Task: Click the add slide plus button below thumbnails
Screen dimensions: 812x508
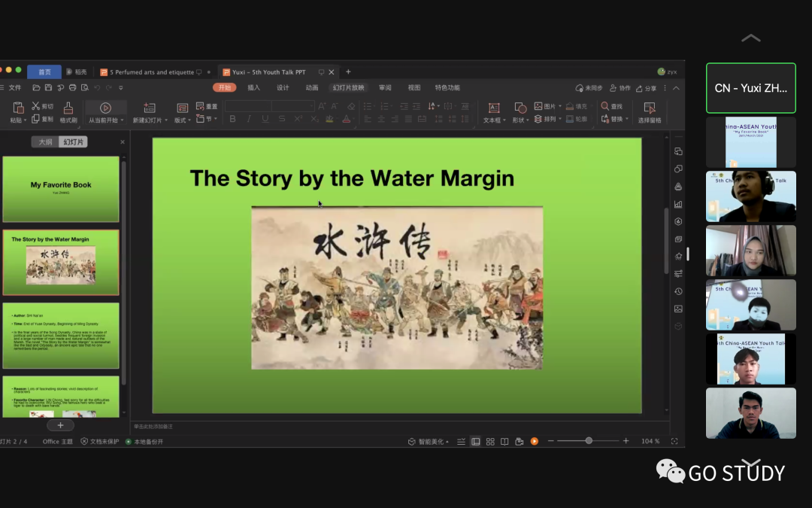Action: tap(61, 425)
